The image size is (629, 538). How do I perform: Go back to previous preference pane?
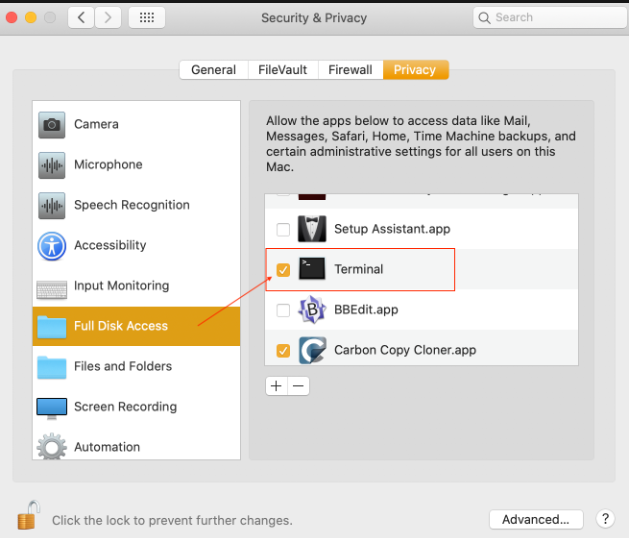tap(81, 18)
